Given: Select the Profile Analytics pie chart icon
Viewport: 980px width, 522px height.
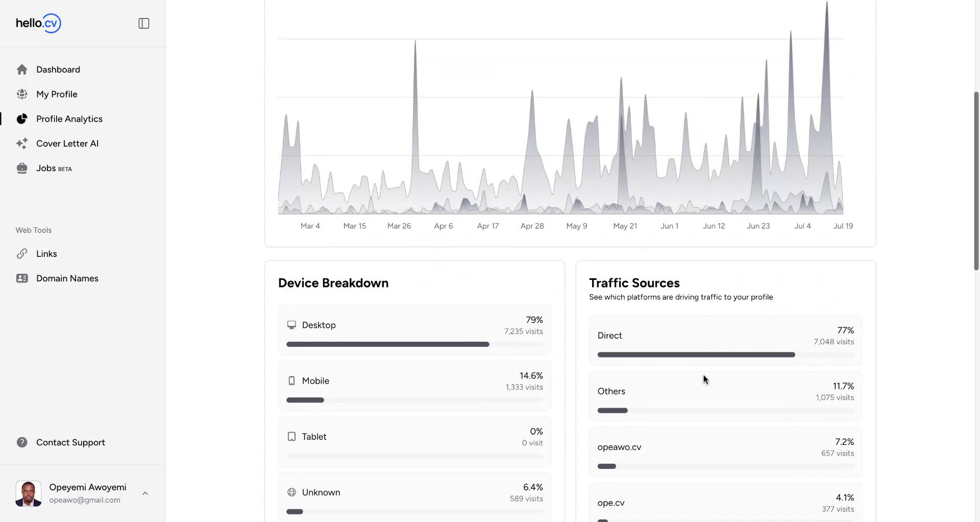Looking at the screenshot, I should (22, 118).
